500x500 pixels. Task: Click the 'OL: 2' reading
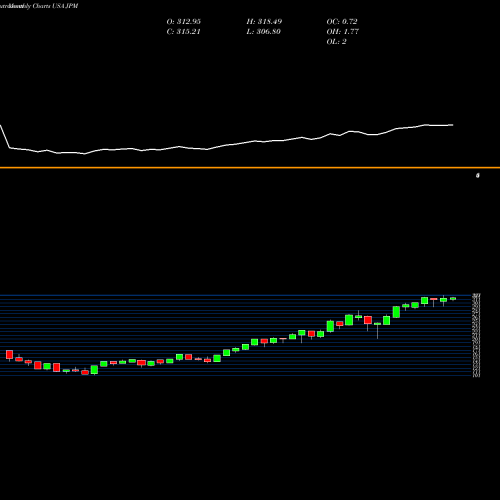click(336, 42)
